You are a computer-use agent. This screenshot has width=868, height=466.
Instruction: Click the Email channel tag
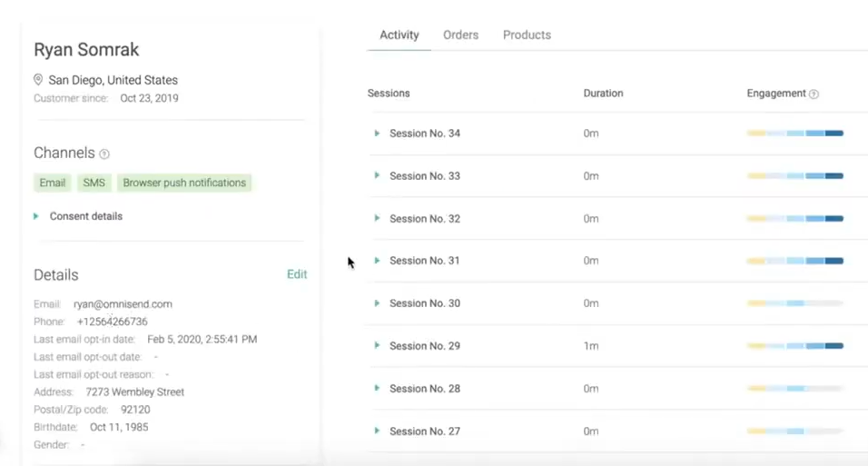coord(53,183)
